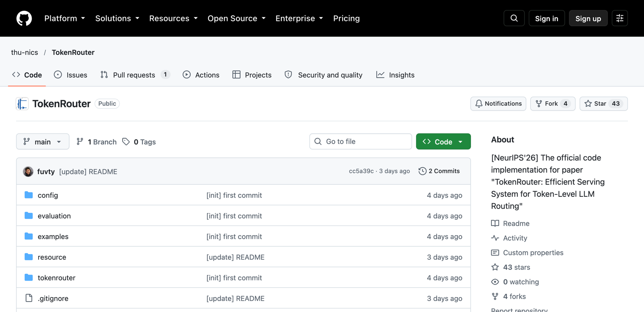This screenshot has width=644, height=312.
Task: Open the green Code dropdown button
Action: [x=443, y=142]
